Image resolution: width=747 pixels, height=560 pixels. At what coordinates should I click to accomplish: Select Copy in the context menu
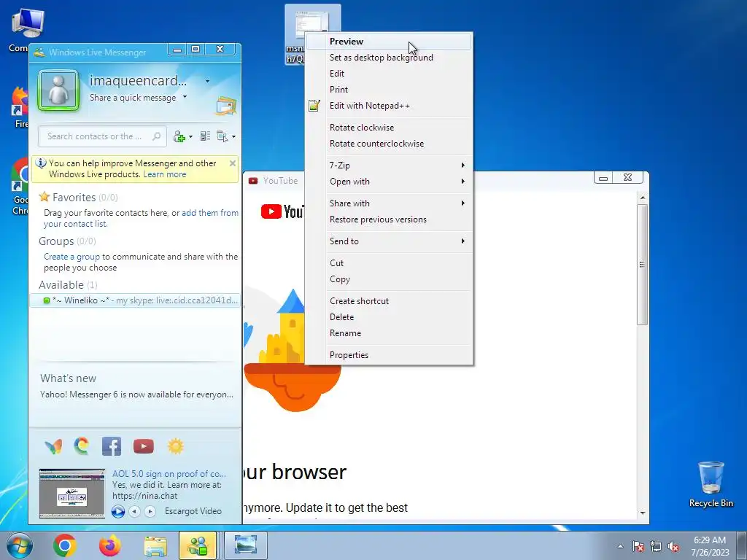click(389, 279)
